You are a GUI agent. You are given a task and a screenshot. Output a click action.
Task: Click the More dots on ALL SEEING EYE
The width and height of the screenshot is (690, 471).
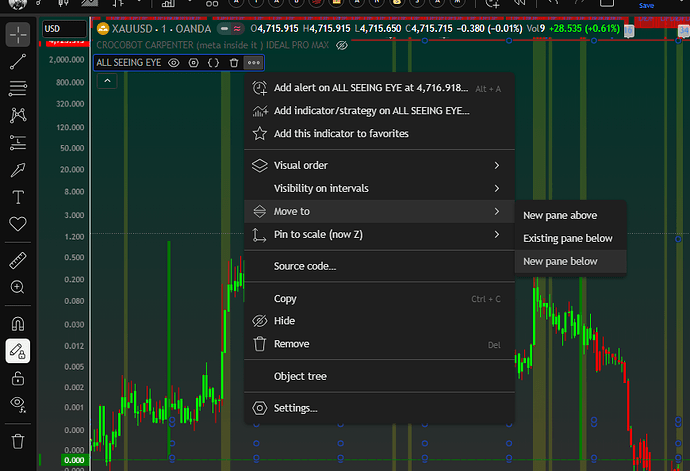click(253, 63)
